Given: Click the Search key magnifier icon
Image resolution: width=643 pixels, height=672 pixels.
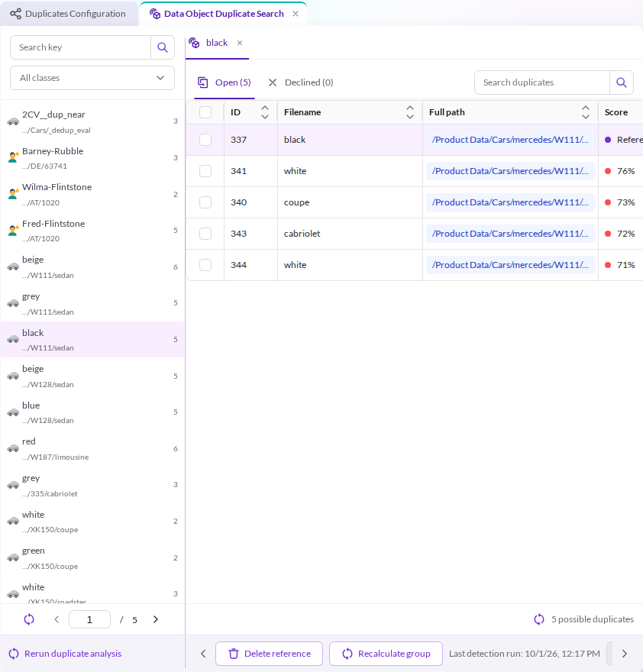Looking at the screenshot, I should point(163,47).
